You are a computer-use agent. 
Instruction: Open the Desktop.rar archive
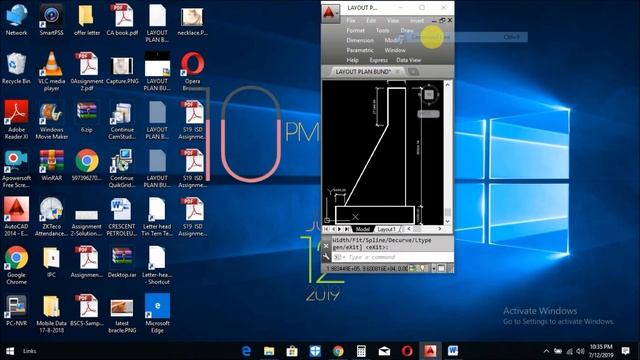pyautogui.click(x=122, y=262)
